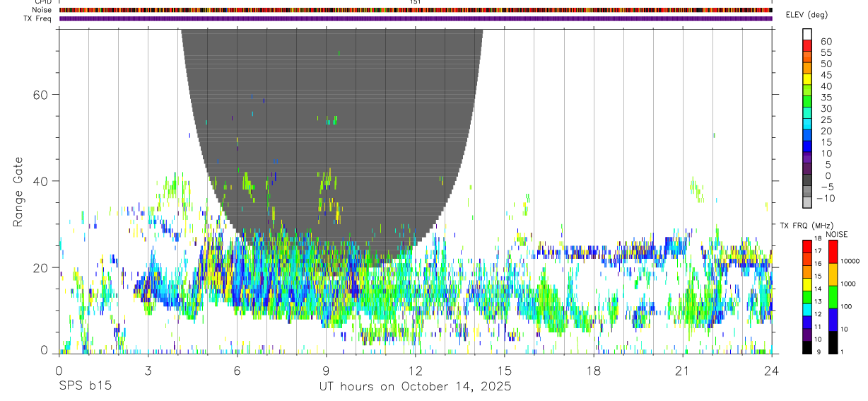Click the purple TX Freq strip above the plot

(416, 18)
